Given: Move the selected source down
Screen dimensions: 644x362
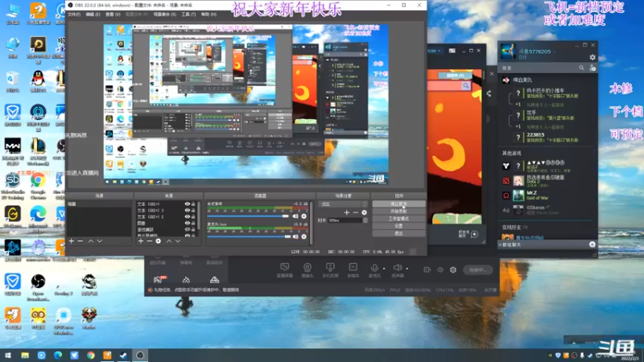Looking at the screenshot, I should (x=177, y=241).
